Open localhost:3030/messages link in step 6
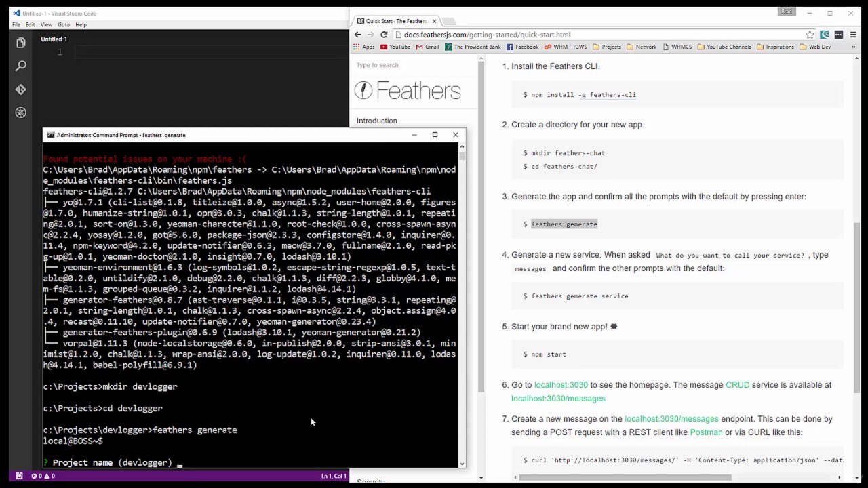The image size is (868, 488). click(558, 399)
